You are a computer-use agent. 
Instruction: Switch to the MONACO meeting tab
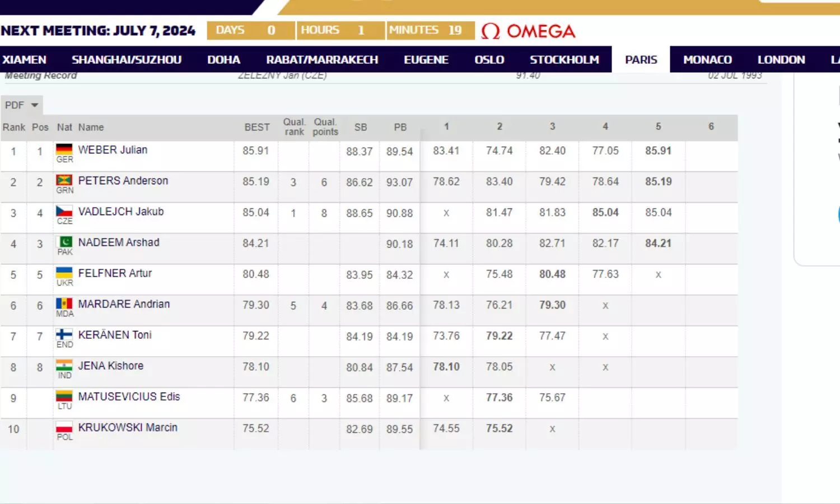(x=707, y=60)
